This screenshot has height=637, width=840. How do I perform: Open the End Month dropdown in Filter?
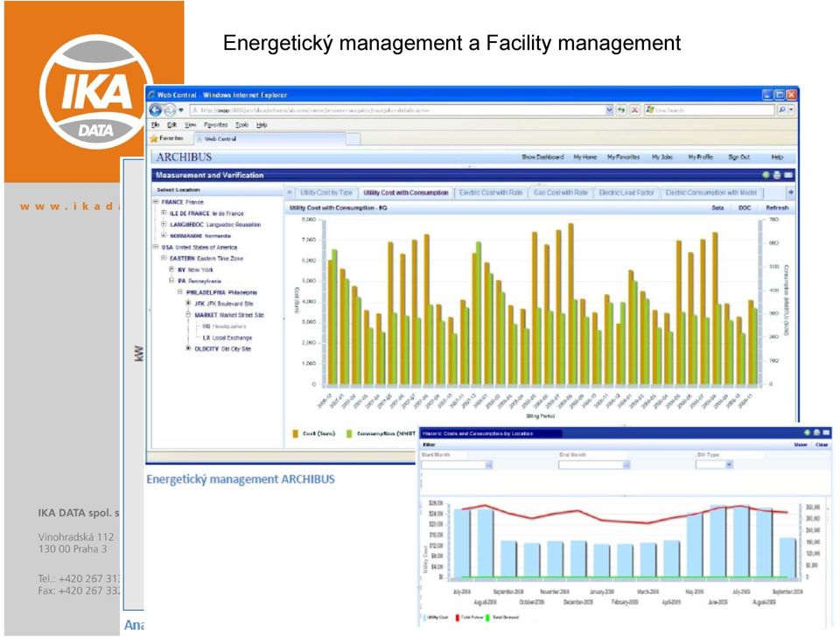(x=626, y=465)
